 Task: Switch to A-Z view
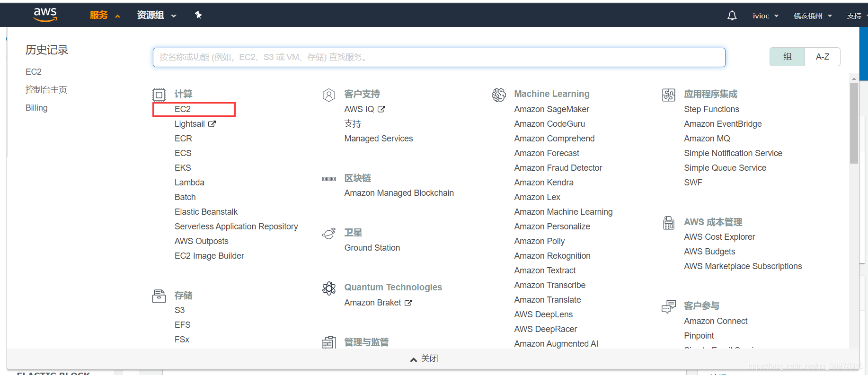pos(823,57)
